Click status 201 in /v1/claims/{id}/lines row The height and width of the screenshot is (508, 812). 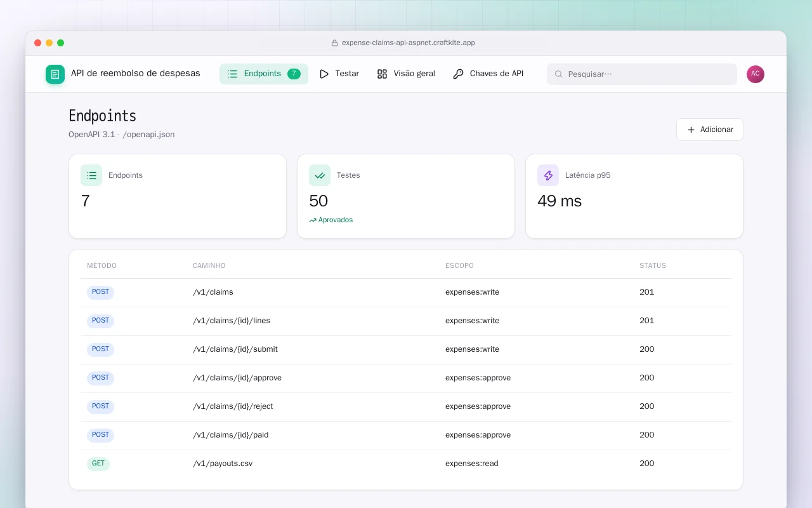tap(646, 321)
